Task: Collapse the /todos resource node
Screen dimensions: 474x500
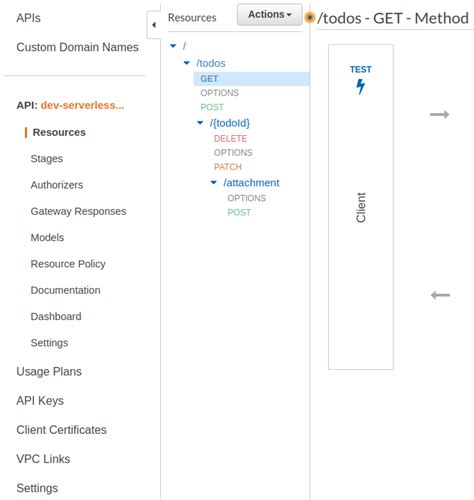Action: pos(187,63)
